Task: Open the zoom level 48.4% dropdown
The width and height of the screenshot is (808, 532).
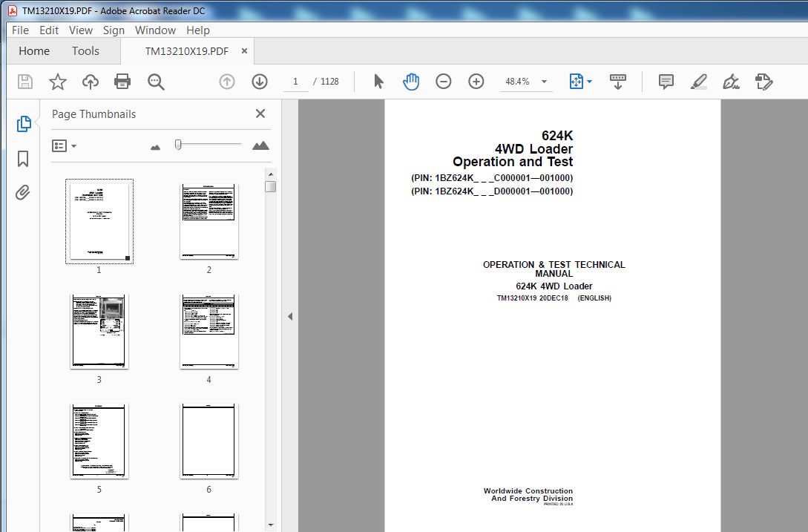Action: [544, 82]
